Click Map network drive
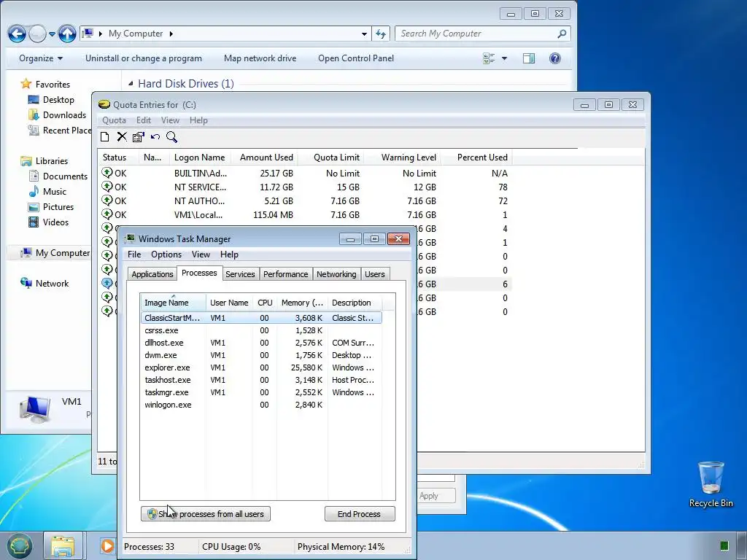This screenshot has height=560, width=747. pyautogui.click(x=260, y=58)
